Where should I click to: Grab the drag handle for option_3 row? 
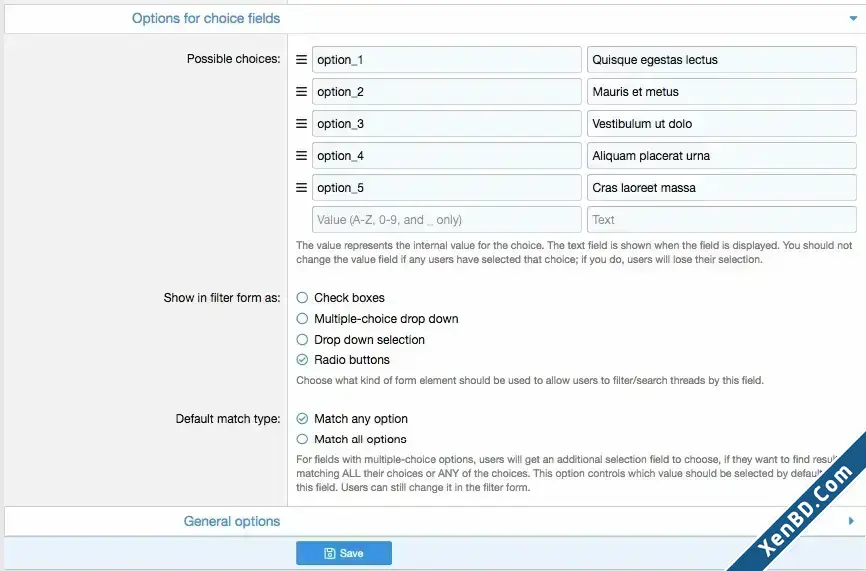(301, 124)
